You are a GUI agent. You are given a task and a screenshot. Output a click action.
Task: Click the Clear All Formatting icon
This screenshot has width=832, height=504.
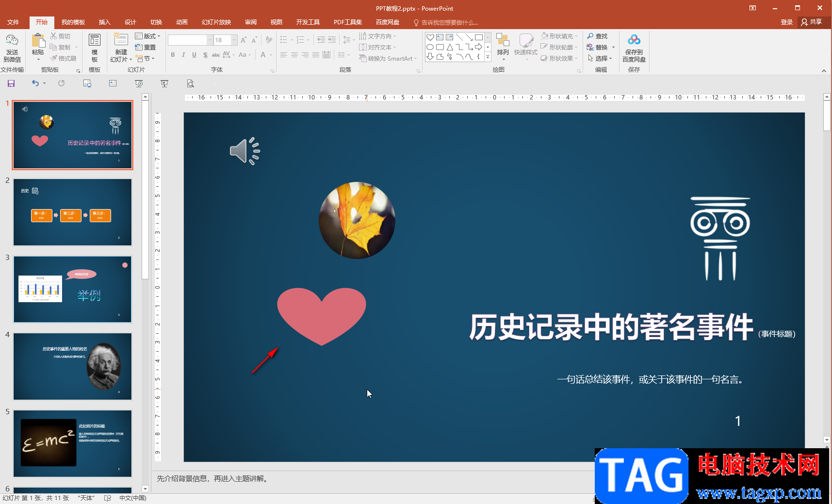(x=269, y=40)
